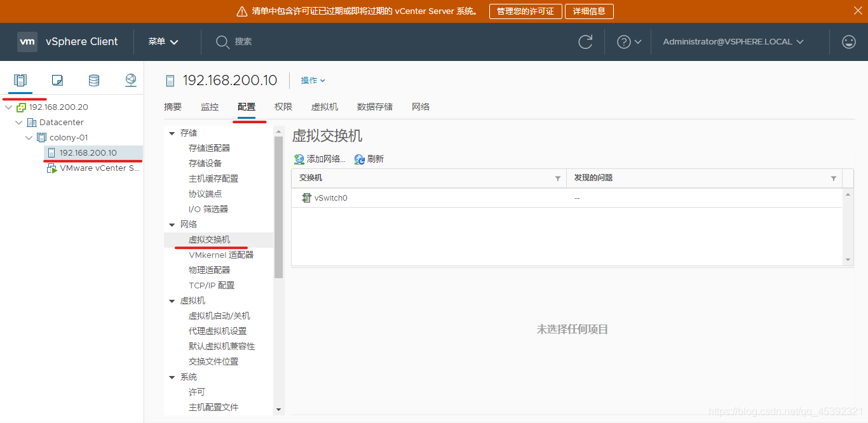868x423 pixels.
Task: Switch to the 监控 tab
Action: [x=210, y=107]
